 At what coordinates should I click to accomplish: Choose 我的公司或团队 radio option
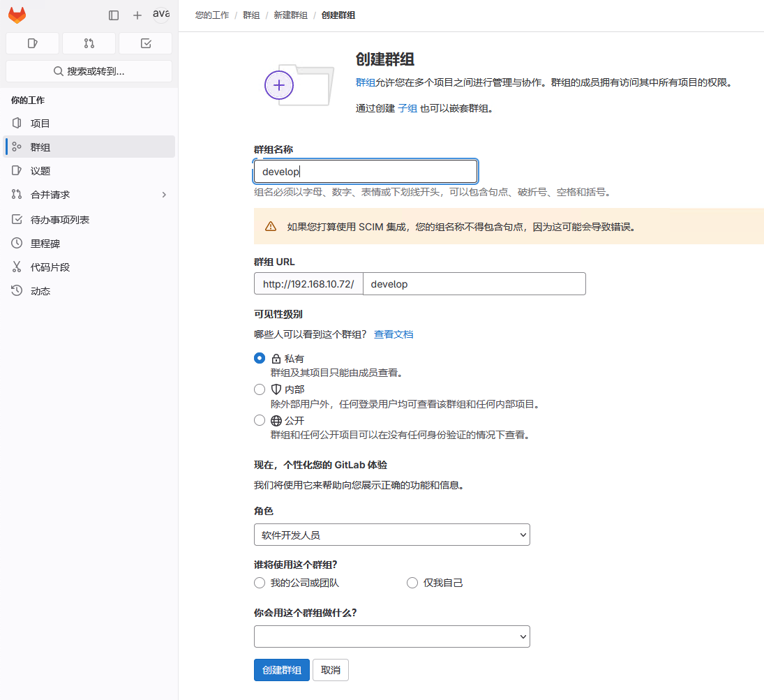point(260,583)
